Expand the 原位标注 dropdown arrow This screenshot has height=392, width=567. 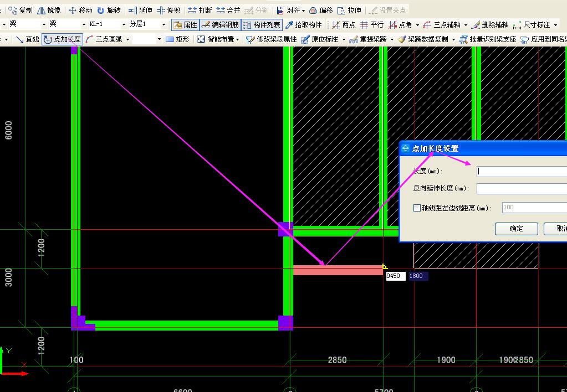(x=344, y=39)
